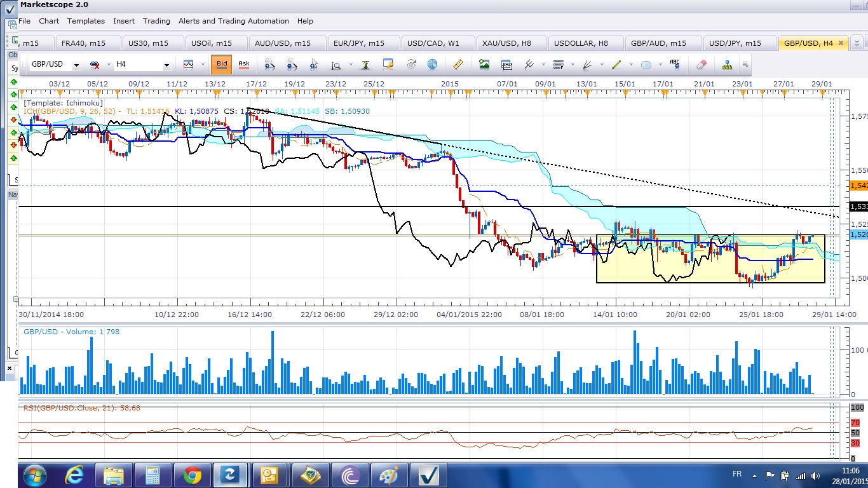Open the Trading menu

tap(156, 21)
